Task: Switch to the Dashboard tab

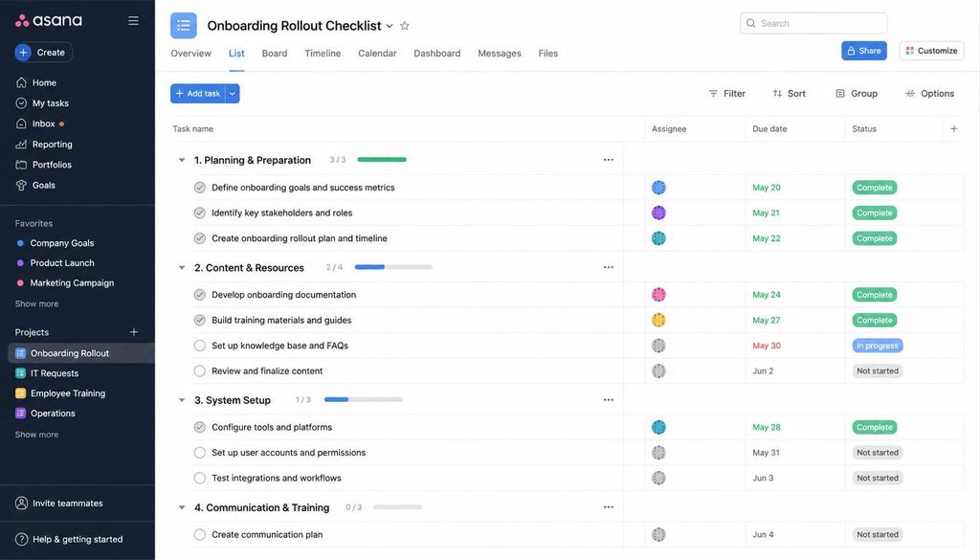Action: tap(436, 54)
